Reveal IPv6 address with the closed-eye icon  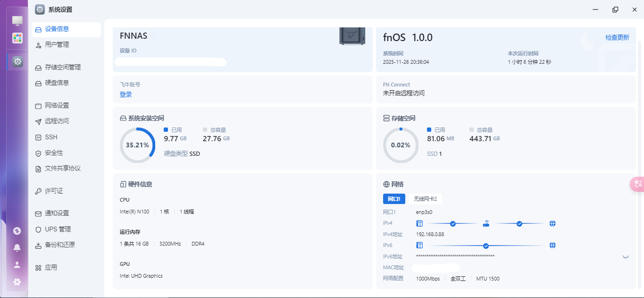click(x=626, y=256)
